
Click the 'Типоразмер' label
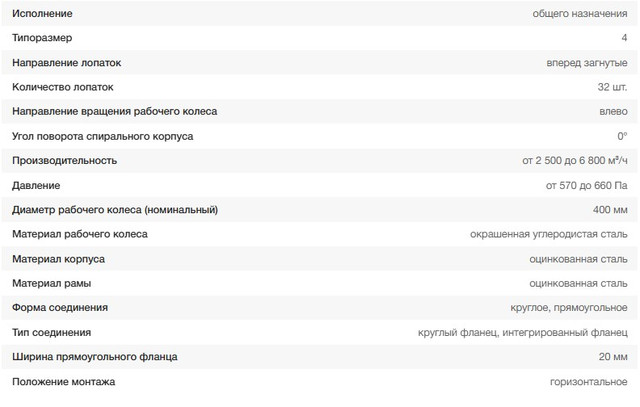[x=44, y=37]
